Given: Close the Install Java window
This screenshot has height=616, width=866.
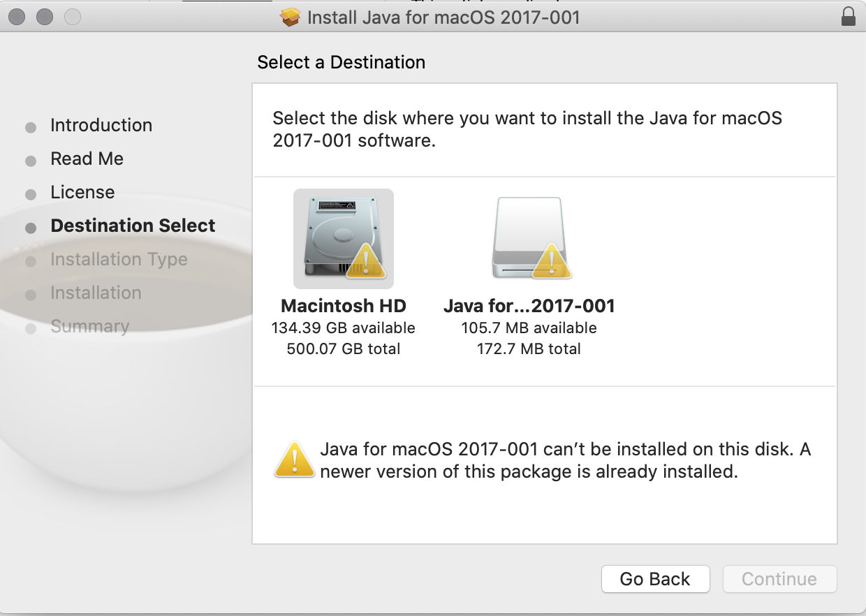Looking at the screenshot, I should 17,17.
